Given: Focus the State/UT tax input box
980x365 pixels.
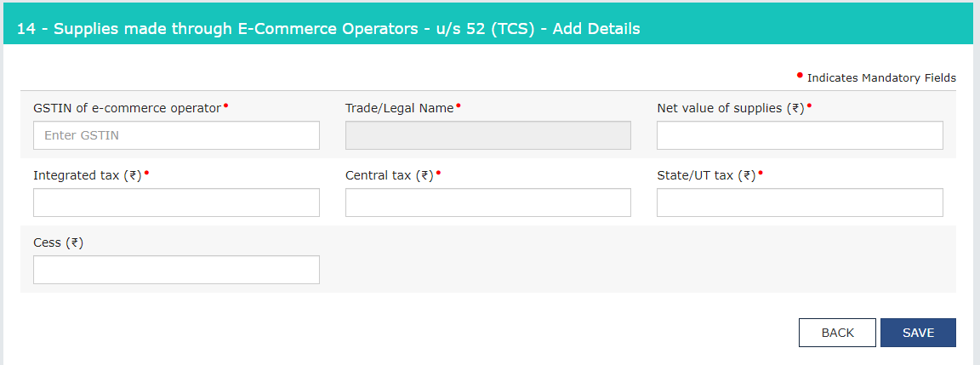Looking at the screenshot, I should (800, 202).
